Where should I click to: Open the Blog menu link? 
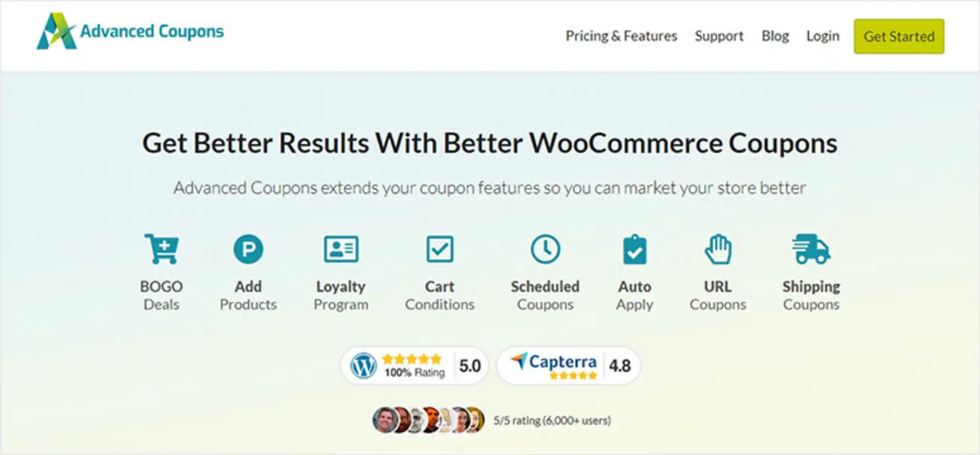(775, 36)
